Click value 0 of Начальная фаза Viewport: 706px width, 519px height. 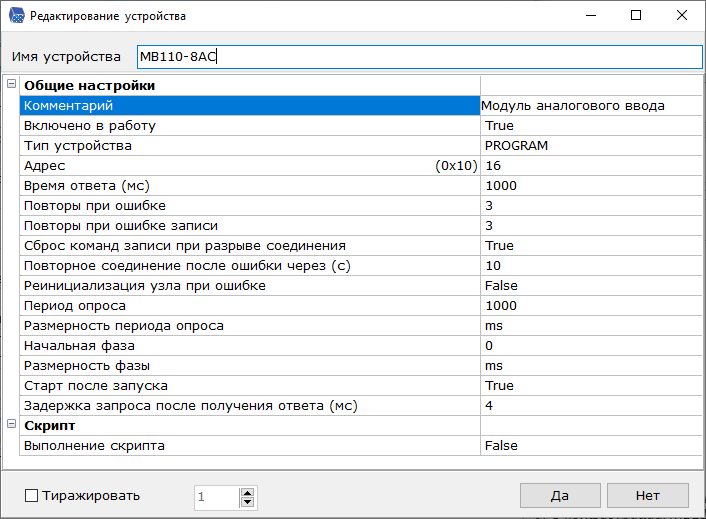click(x=591, y=346)
